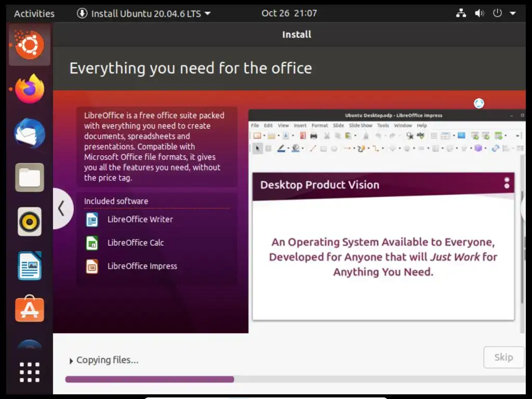Click Tools menu in Impress window

[x=383, y=126]
